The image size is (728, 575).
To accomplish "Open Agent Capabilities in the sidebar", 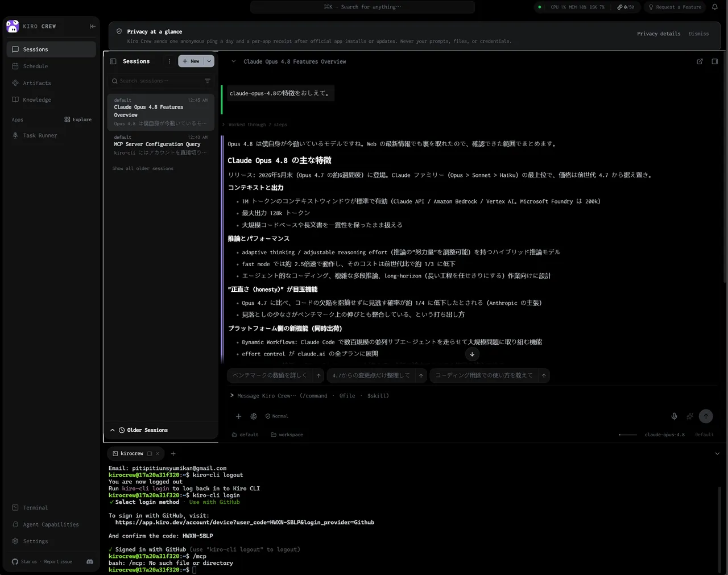I will [51, 524].
